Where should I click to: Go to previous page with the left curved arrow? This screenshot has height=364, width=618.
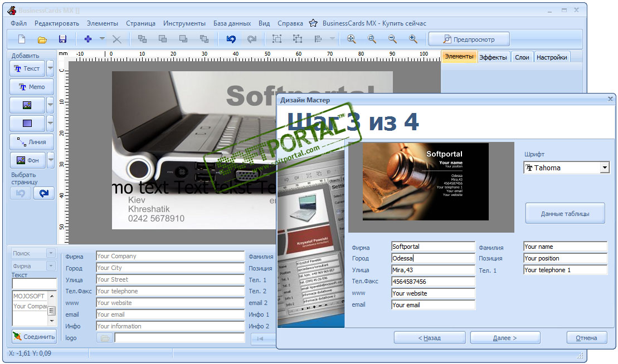coord(21,193)
